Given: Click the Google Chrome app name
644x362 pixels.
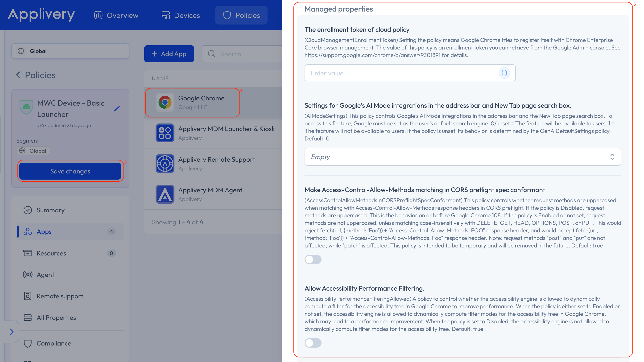Looking at the screenshot, I should (x=201, y=98).
